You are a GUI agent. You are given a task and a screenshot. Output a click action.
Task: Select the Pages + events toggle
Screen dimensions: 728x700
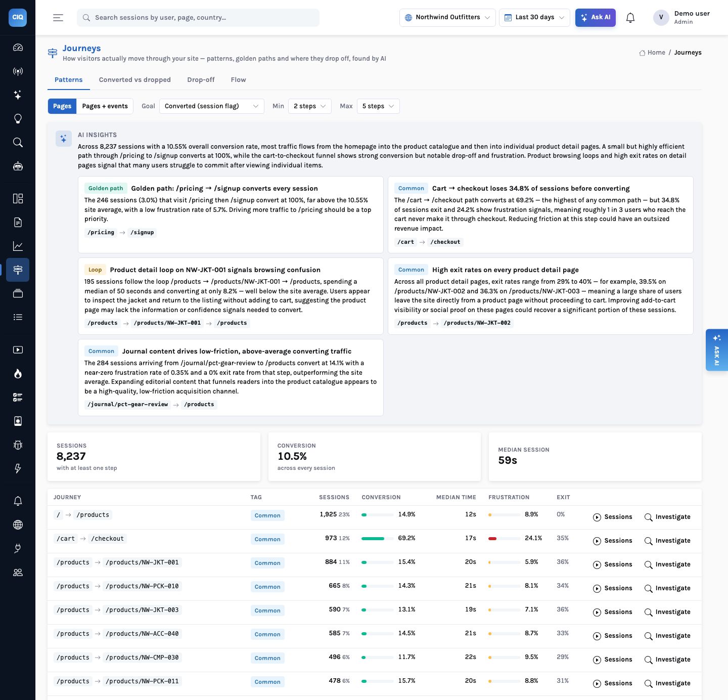click(105, 106)
